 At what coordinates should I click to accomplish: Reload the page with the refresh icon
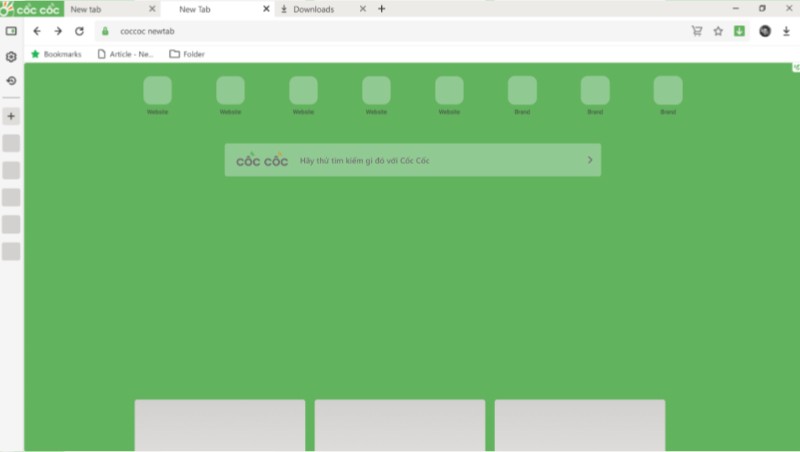tap(79, 31)
